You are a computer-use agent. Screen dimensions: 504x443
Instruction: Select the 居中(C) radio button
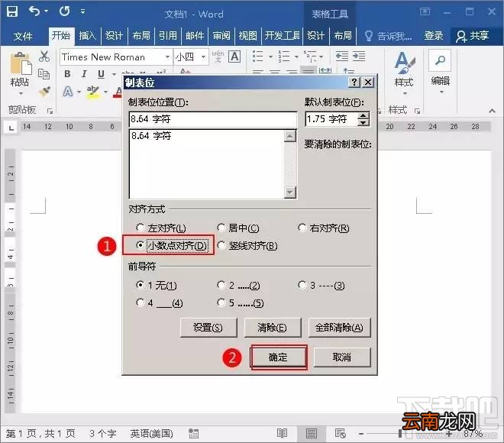[221, 228]
